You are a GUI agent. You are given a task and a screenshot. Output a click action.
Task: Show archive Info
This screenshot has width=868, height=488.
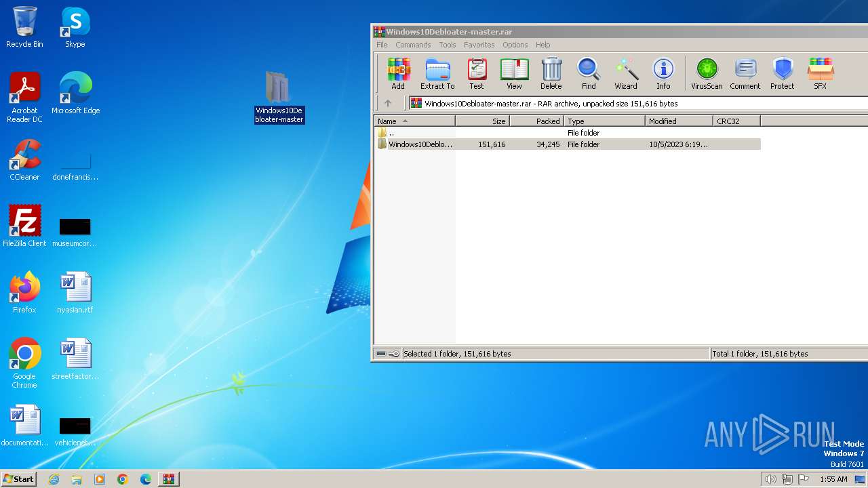click(x=663, y=73)
